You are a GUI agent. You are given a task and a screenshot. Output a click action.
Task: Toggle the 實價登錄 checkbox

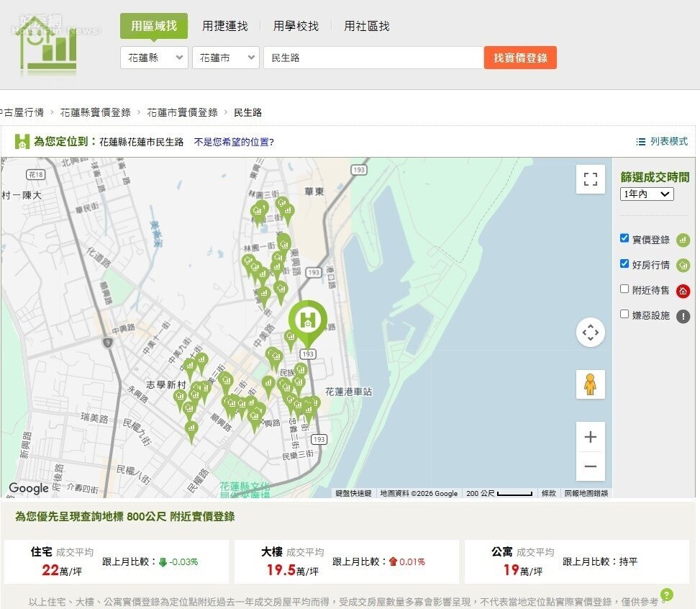click(x=624, y=238)
